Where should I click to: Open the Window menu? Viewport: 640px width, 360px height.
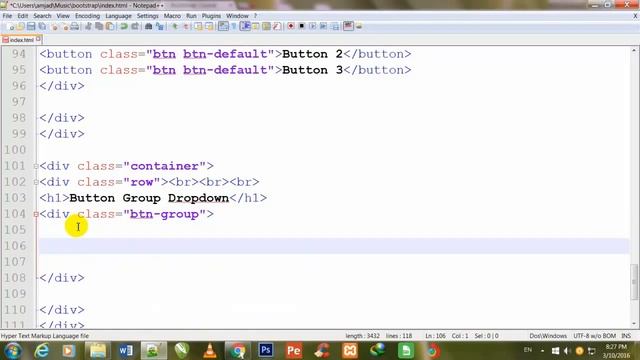[237, 16]
